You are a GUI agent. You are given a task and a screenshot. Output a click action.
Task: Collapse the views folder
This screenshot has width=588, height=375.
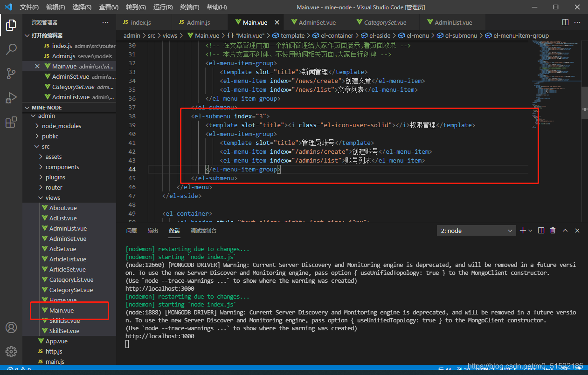[53, 198]
